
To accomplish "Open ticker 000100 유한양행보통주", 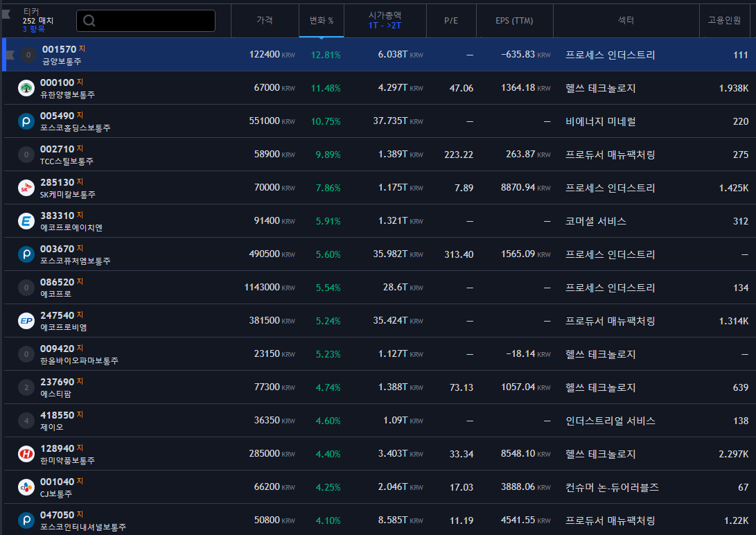I will click(x=67, y=88).
